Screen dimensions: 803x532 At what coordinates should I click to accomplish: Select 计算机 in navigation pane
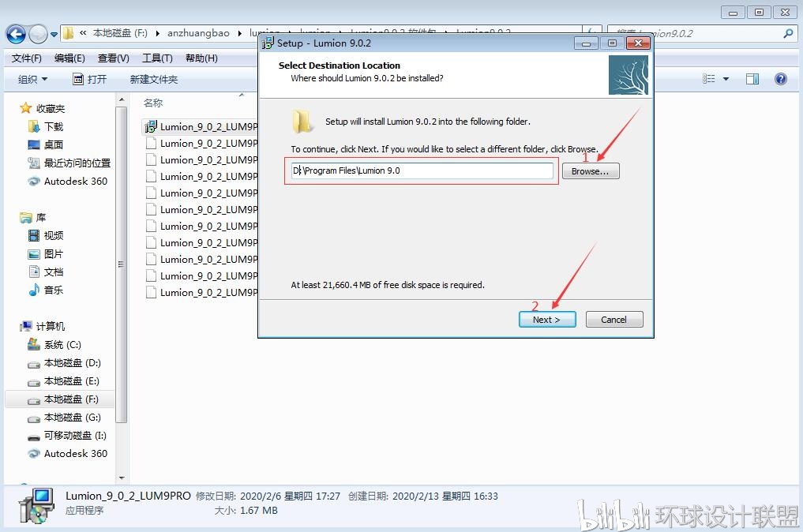tap(51, 327)
